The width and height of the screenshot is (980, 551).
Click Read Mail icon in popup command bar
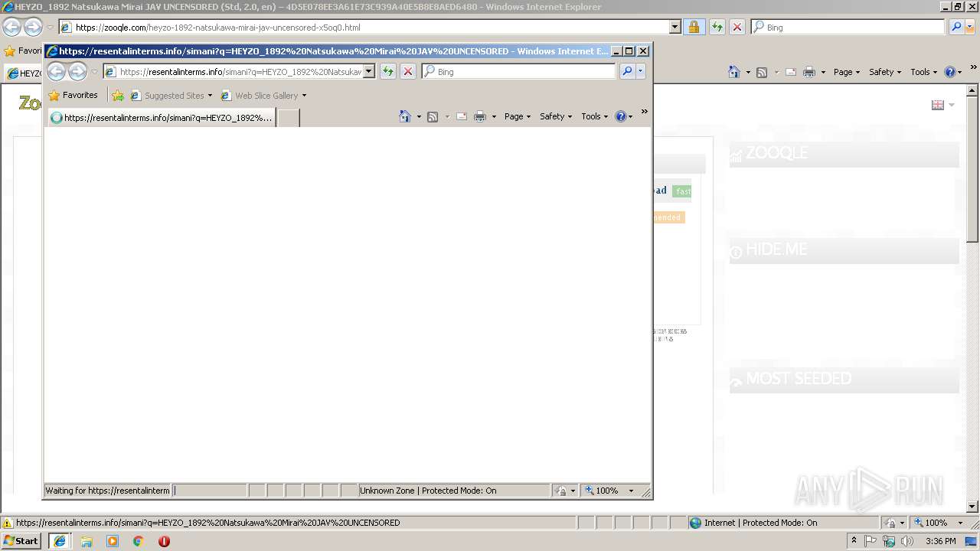coord(462,116)
